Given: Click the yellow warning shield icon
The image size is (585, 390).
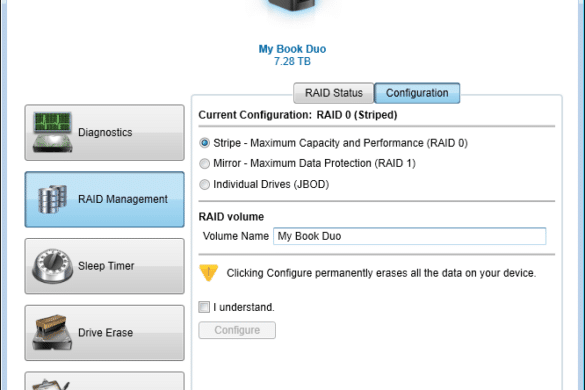Looking at the screenshot, I should [209, 273].
